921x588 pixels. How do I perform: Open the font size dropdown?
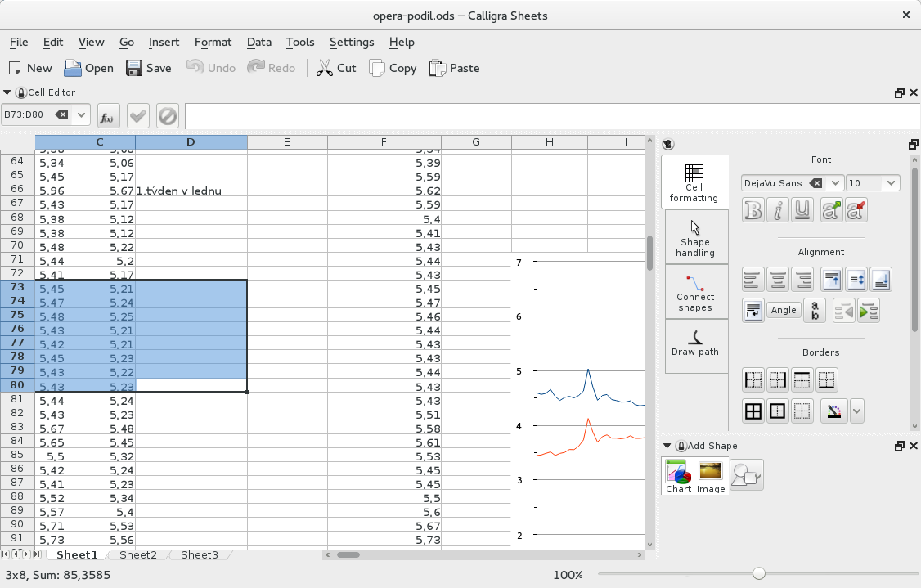890,183
